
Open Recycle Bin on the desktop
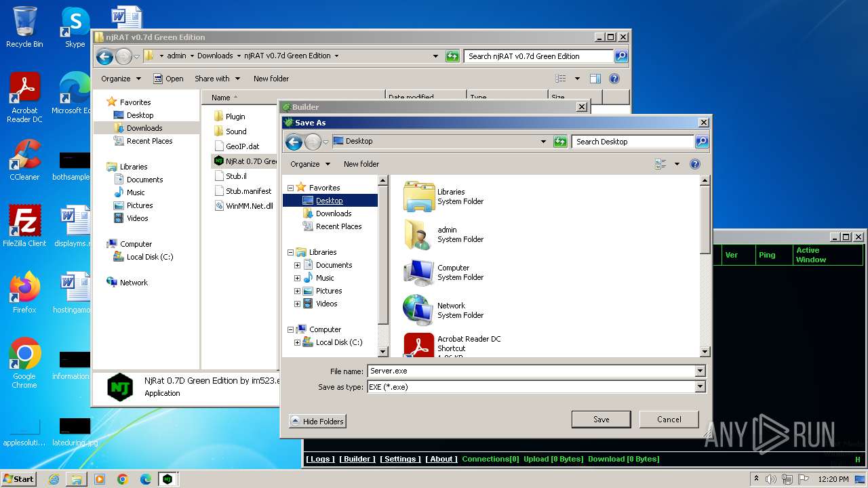[24, 27]
